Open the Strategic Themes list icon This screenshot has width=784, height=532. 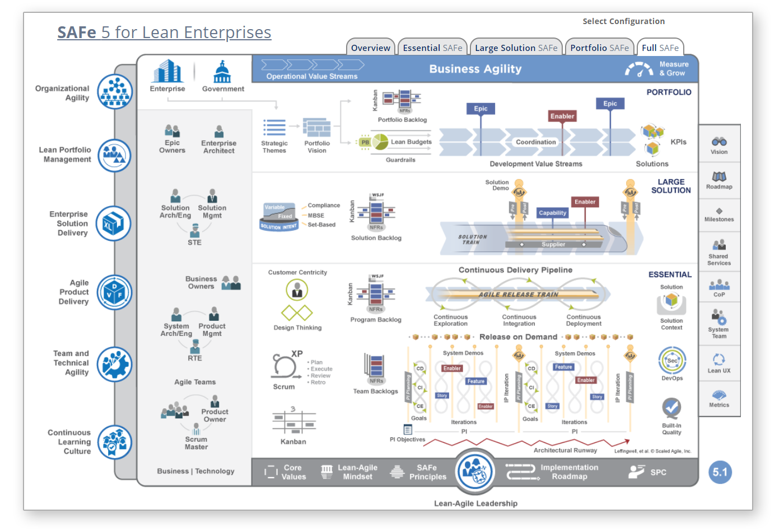274,128
